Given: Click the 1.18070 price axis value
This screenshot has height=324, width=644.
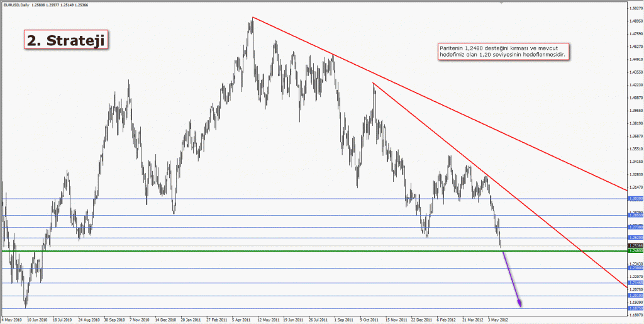Looking at the screenshot, I should 636,315.
